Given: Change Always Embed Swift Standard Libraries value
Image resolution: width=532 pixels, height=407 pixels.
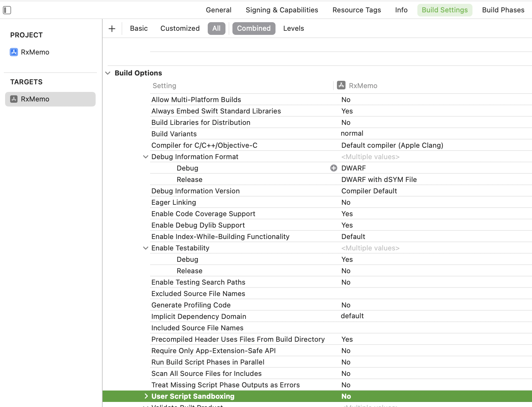Looking at the screenshot, I should click(347, 111).
